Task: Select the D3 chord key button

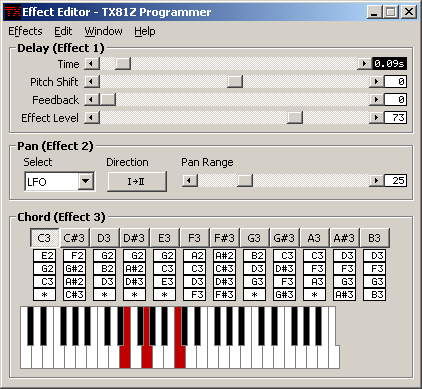Action: (104, 238)
